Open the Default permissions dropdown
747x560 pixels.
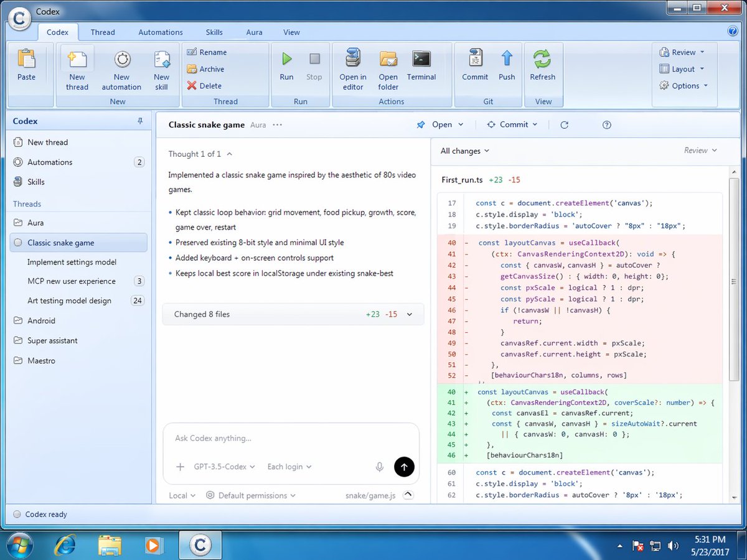click(251, 495)
